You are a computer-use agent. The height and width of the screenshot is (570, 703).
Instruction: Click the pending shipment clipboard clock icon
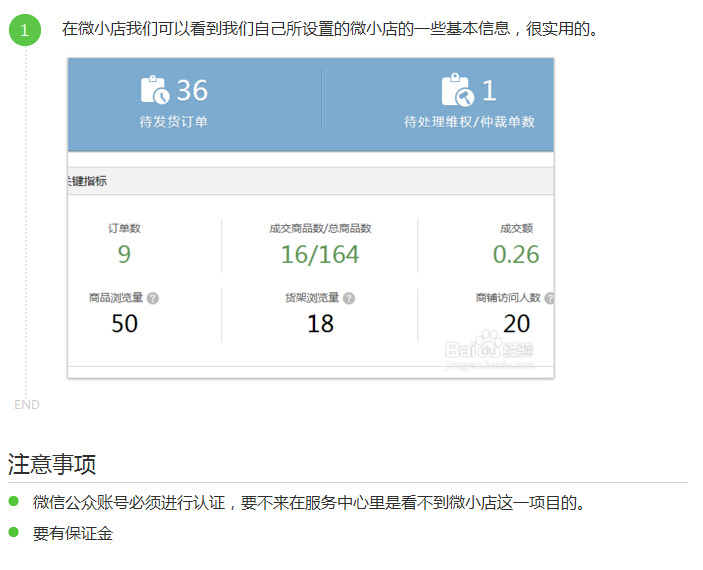point(155,90)
